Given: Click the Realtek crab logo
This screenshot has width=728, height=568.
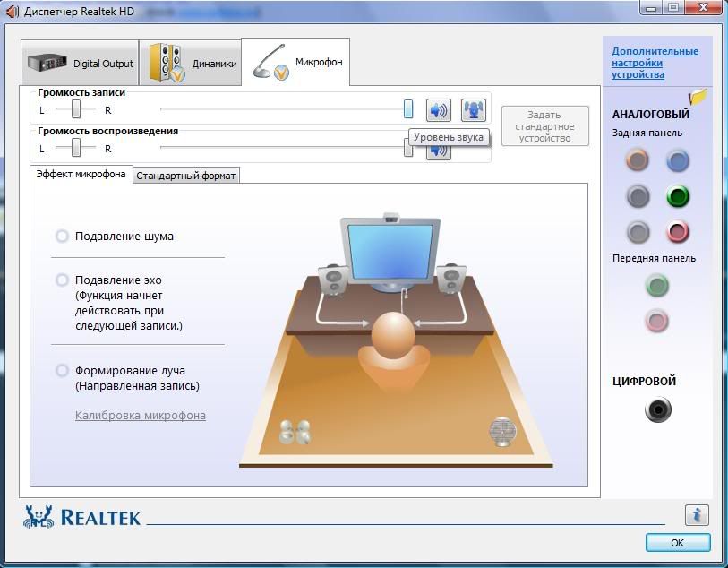Looking at the screenshot, I should (x=39, y=516).
